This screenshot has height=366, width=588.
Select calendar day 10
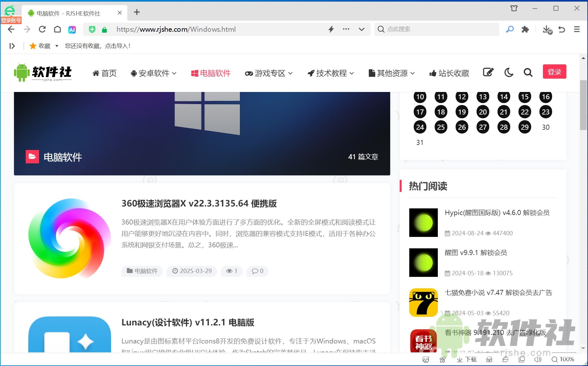point(420,96)
